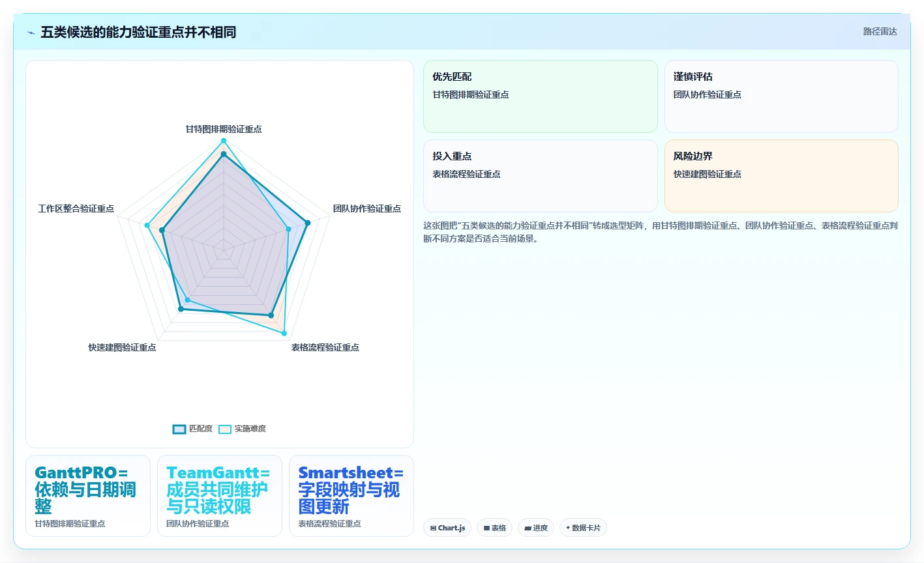
Task: Click the 匹配度 legend label
Action: tap(201, 429)
